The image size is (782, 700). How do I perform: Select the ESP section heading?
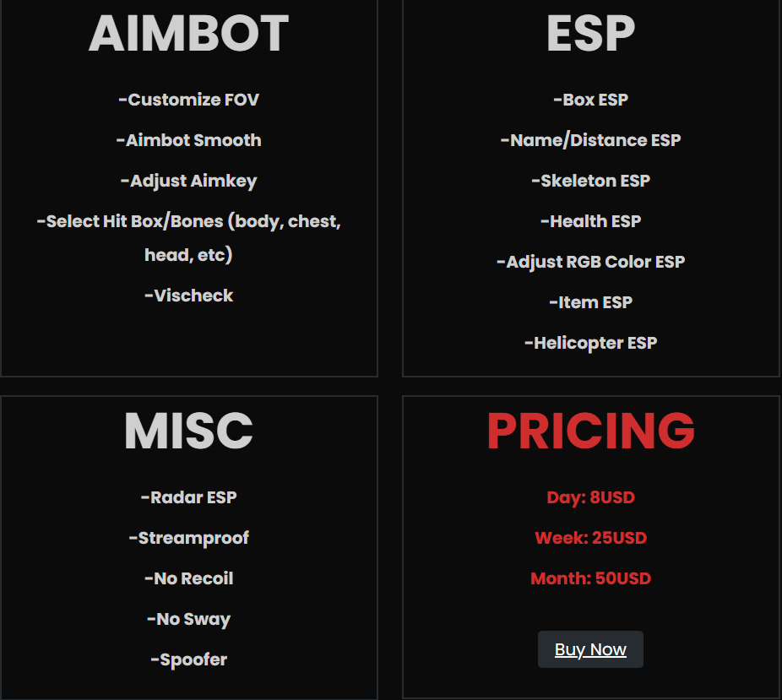[590, 34]
